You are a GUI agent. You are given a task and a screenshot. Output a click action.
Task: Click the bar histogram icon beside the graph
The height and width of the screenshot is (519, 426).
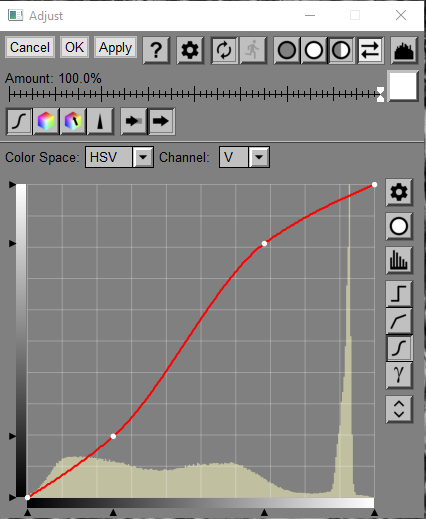point(399,260)
